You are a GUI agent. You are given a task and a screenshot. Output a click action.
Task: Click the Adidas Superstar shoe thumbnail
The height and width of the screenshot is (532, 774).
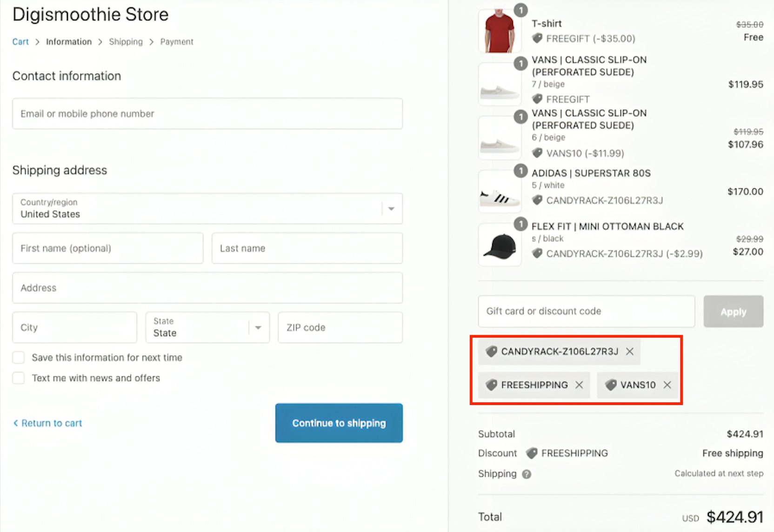coord(500,192)
